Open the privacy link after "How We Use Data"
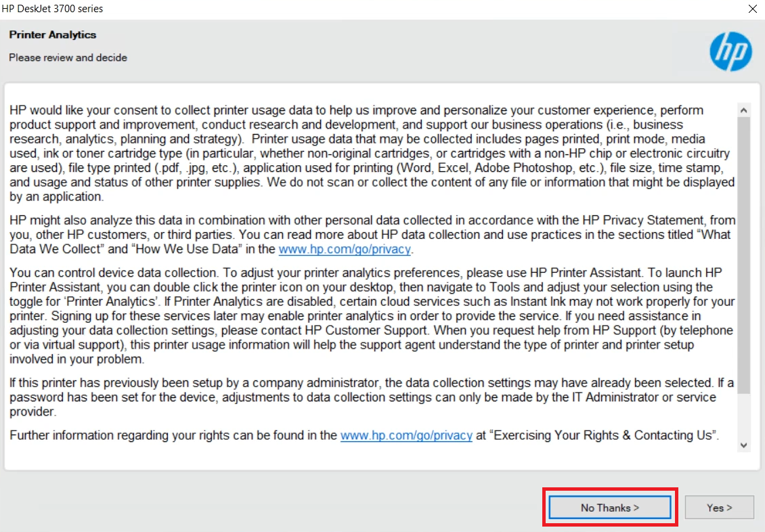The width and height of the screenshot is (765, 532). (345, 249)
